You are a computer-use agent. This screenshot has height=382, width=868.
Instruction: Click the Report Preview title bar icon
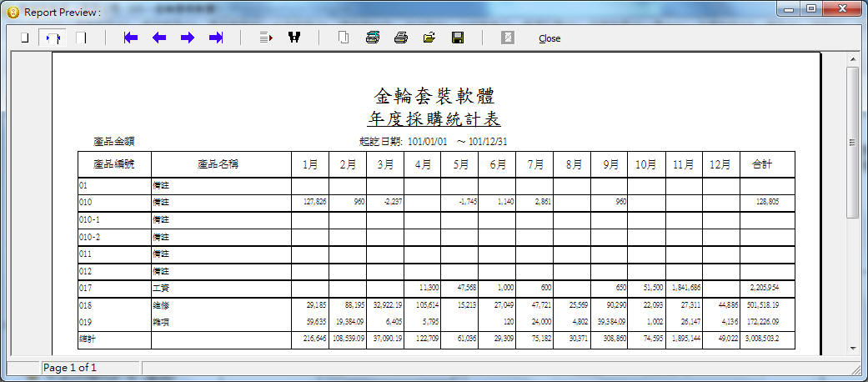click(13, 12)
